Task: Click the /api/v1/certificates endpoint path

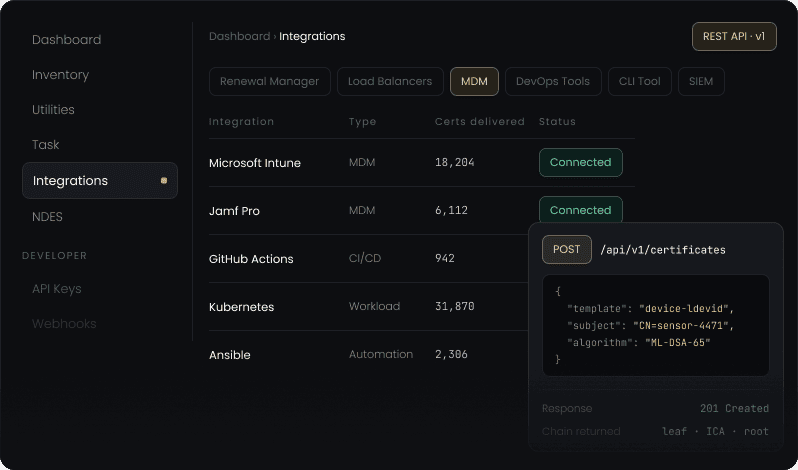Action: pyautogui.click(x=663, y=250)
